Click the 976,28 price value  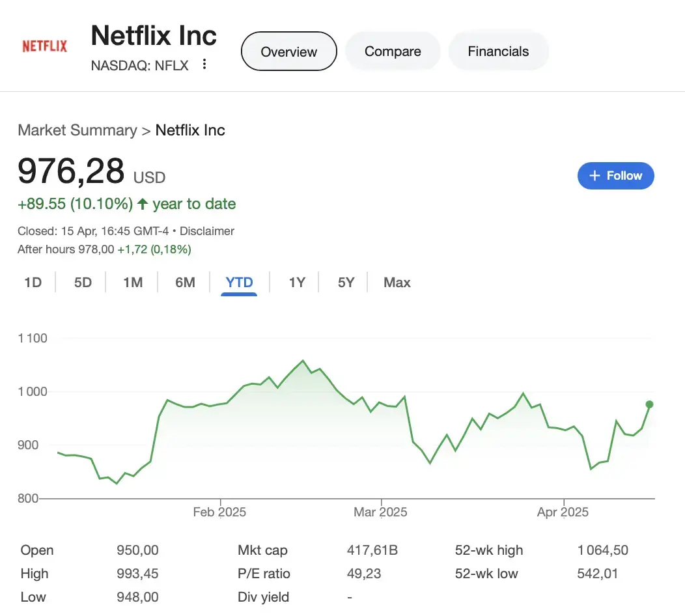[71, 171]
